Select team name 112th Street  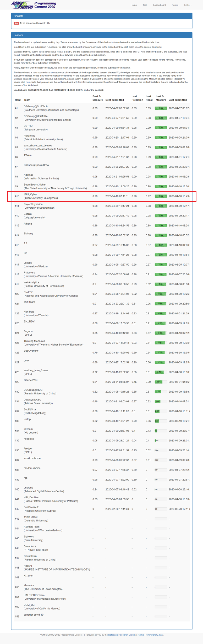31,517
